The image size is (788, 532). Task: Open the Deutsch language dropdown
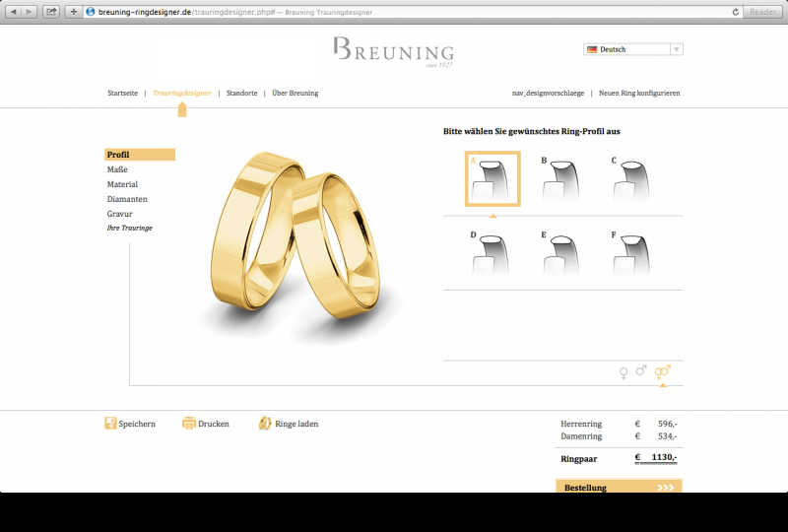[x=633, y=49]
